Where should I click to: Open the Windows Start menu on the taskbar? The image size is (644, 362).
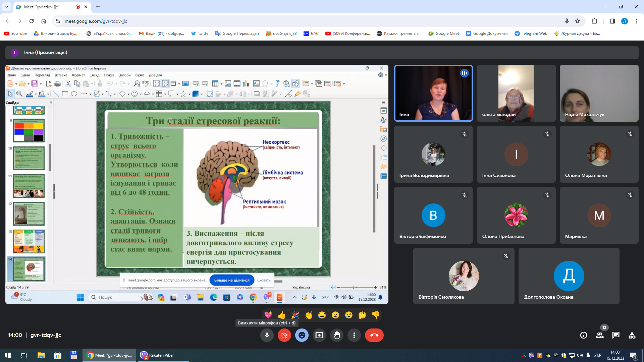click(x=8, y=355)
